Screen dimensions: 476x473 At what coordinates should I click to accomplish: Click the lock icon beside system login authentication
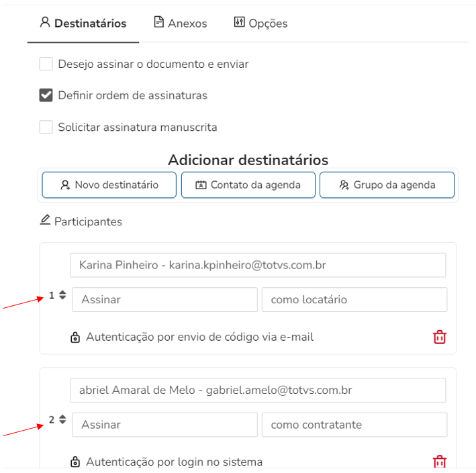point(75,462)
